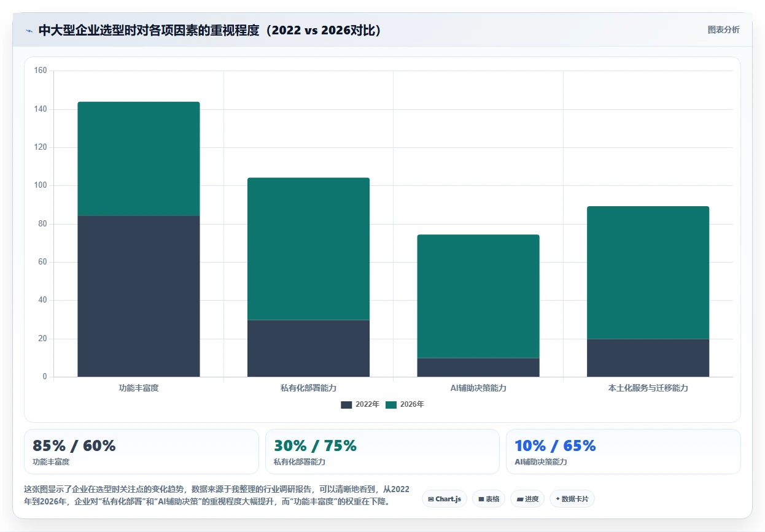765x532 pixels.
Task: Click the description paragraph starting 这张图显示了
Action: coord(216,495)
